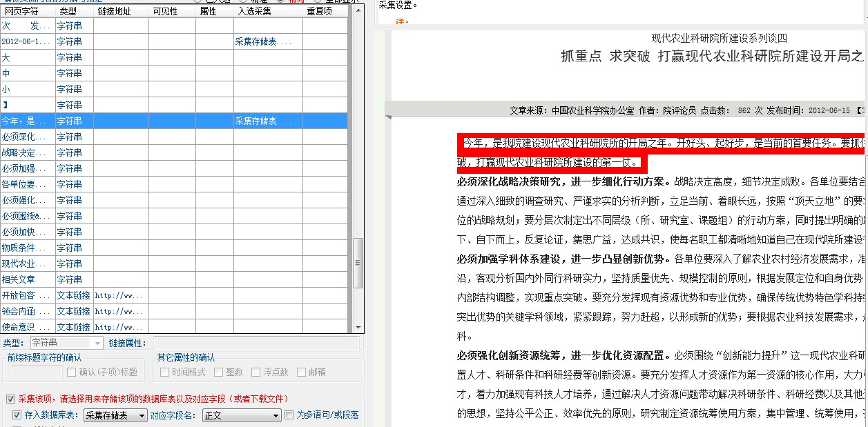868x427 pixels.
Task: Click the list's vertical scrollbar thumb
Action: pos(358,263)
